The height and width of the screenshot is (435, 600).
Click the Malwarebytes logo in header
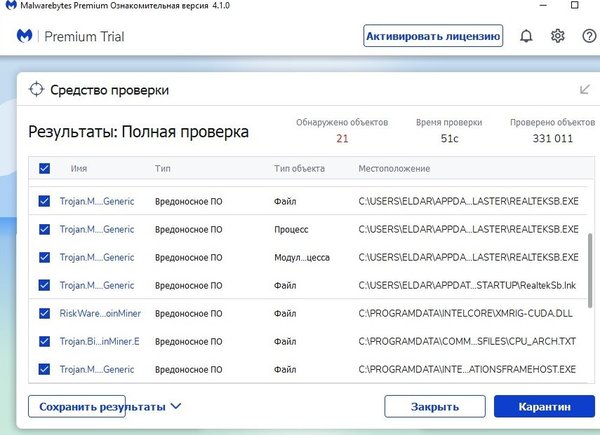pos(24,36)
